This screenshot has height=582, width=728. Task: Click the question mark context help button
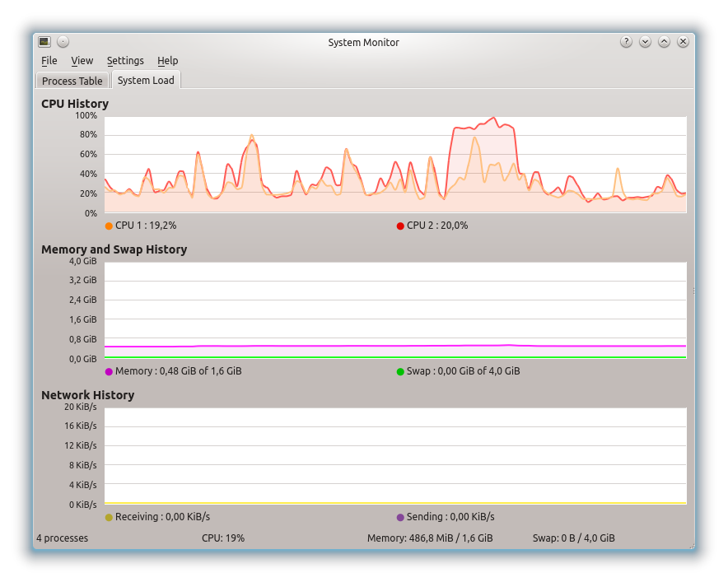tap(626, 42)
